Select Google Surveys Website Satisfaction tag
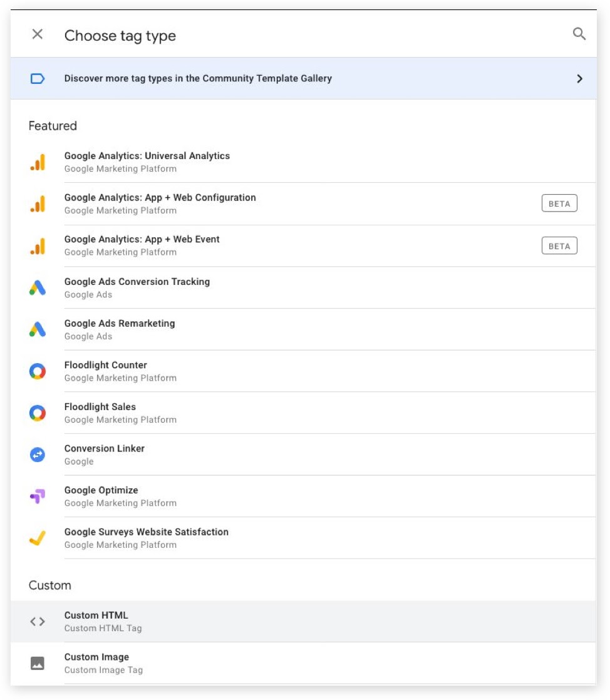Screen dimensions: 610x700 [304, 538]
